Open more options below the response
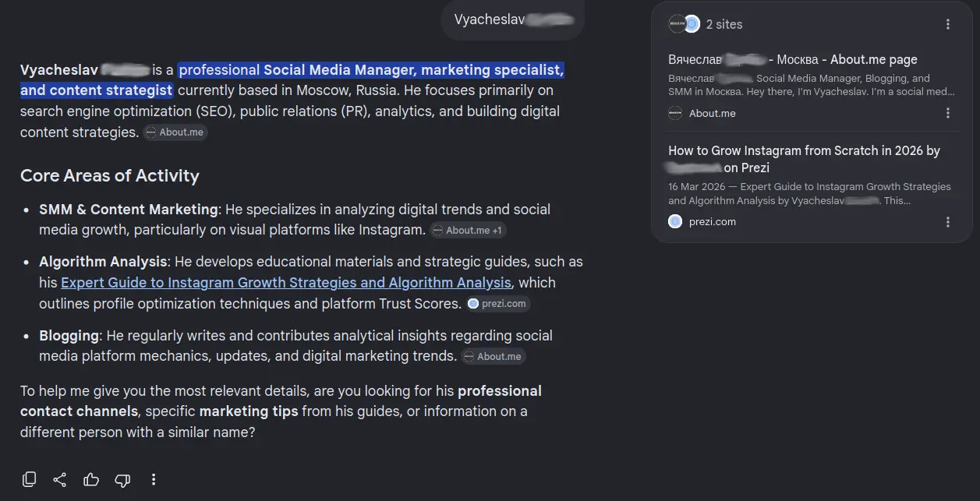The width and height of the screenshot is (980, 501). tap(154, 479)
